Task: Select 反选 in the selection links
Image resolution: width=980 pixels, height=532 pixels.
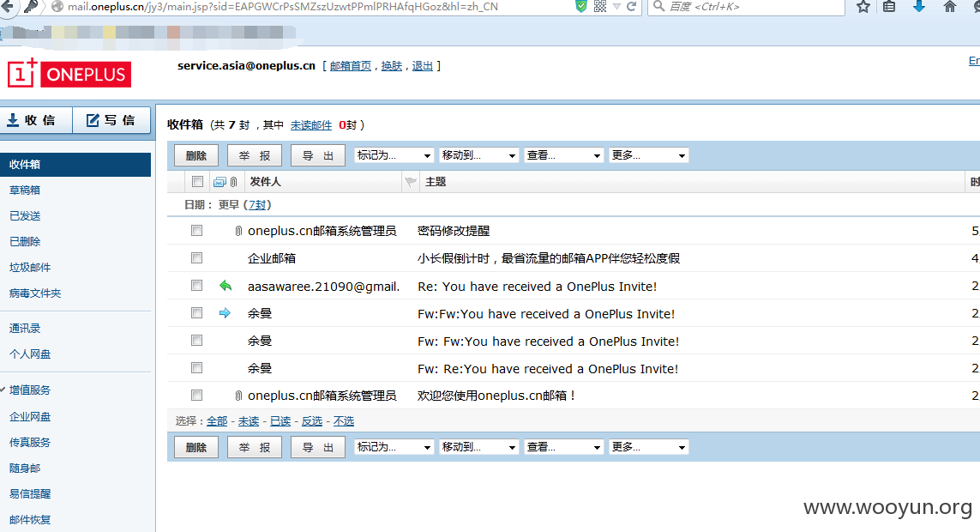Action: point(312,421)
